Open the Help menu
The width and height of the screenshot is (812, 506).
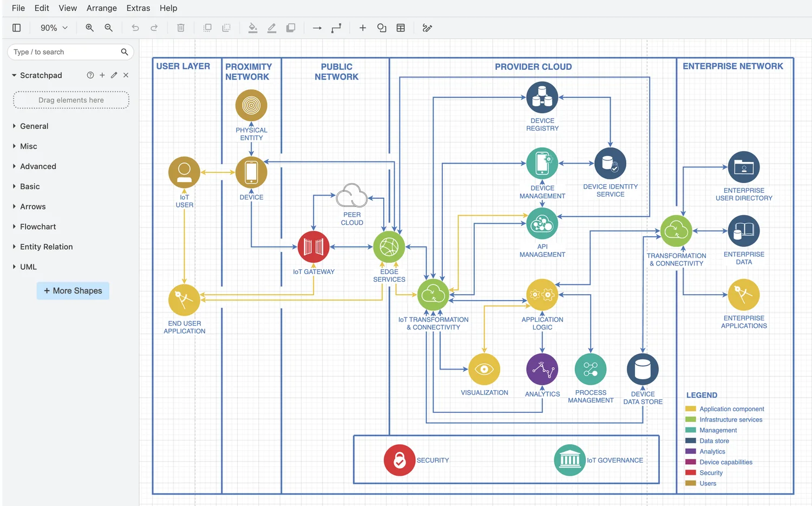[168, 8]
